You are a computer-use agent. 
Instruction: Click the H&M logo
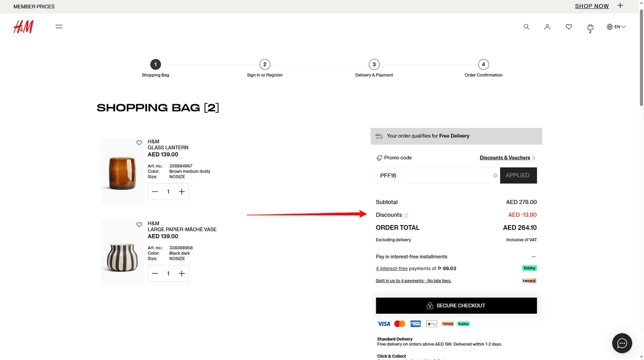pyautogui.click(x=23, y=26)
